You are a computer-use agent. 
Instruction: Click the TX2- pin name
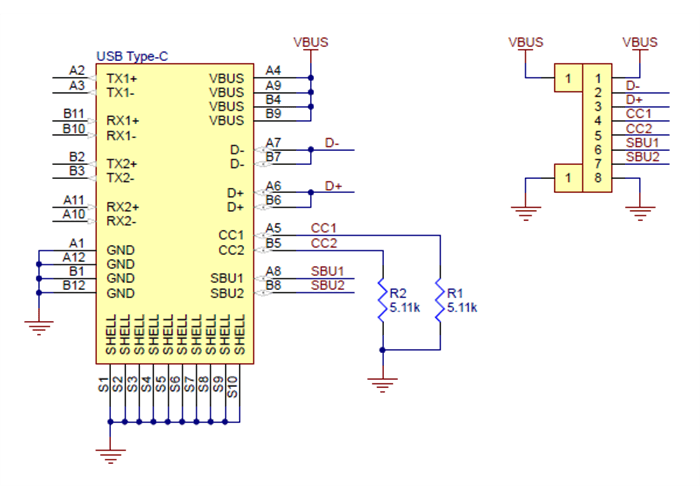click(121, 178)
